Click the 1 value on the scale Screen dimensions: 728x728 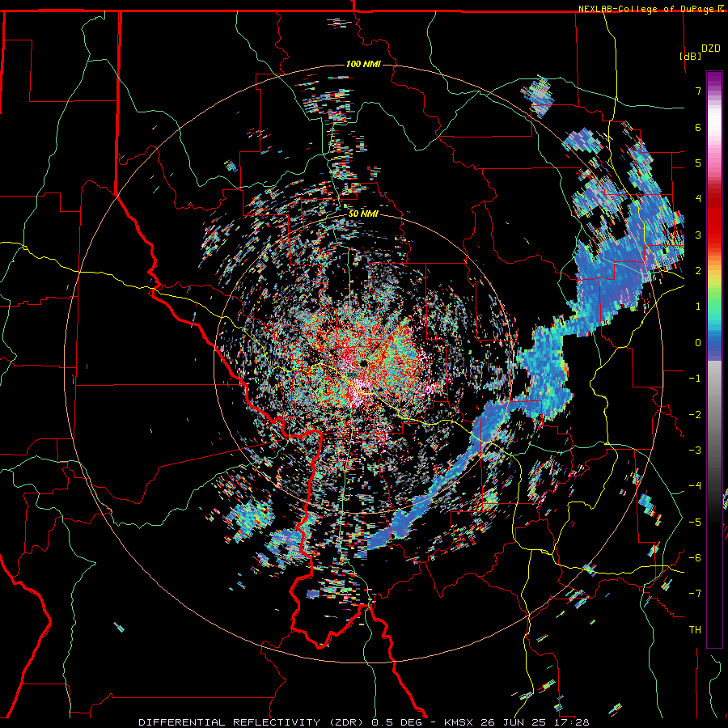[x=698, y=307]
